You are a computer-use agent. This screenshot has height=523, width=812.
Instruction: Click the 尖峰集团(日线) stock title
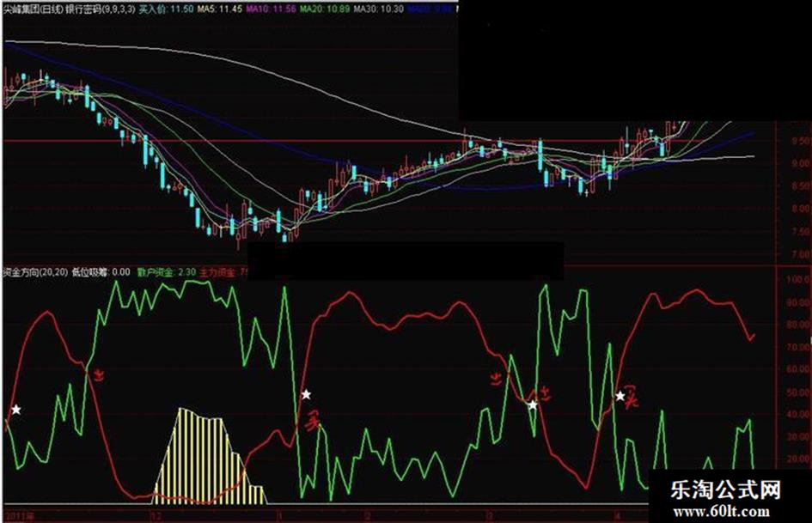[x=34, y=9]
